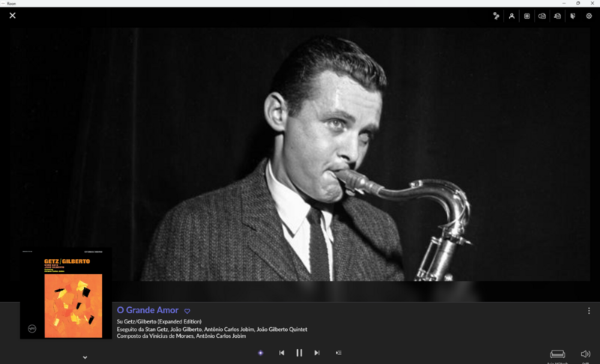Image resolution: width=600 pixels, height=364 pixels.
Task: Collapse the panel with the down chevron
Action: (85, 357)
